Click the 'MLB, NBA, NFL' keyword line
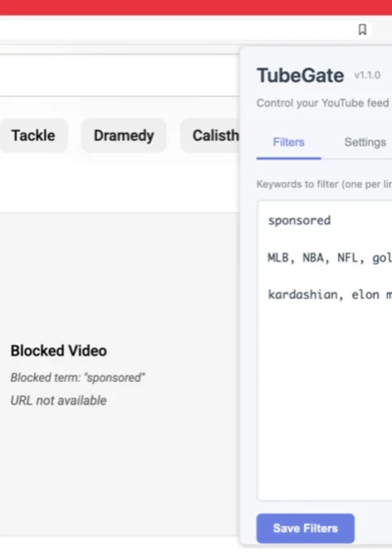 click(329, 257)
